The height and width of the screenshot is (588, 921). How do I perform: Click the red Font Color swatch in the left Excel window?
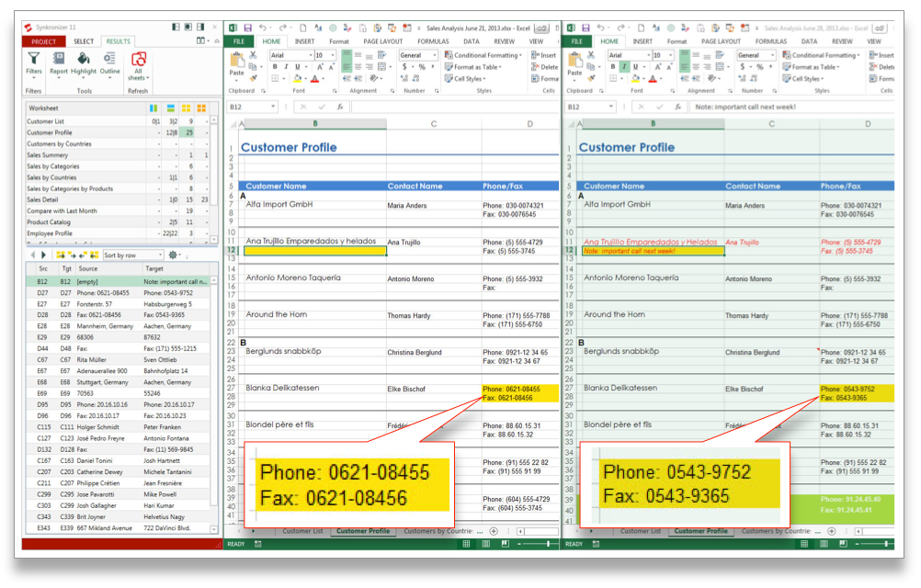(315, 79)
